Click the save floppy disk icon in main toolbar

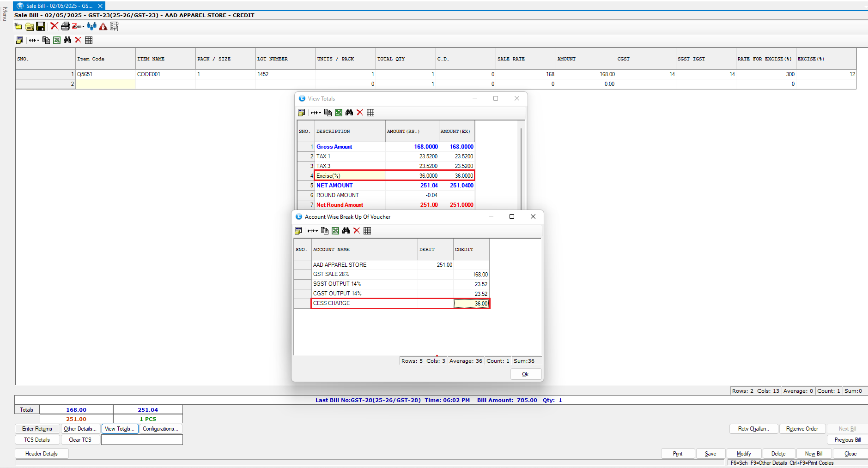coord(41,26)
